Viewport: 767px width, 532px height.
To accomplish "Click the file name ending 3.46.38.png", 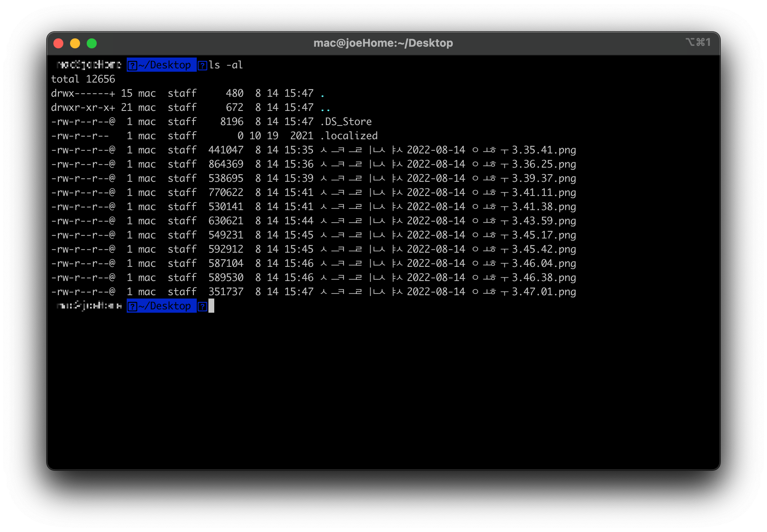I will [448, 278].
